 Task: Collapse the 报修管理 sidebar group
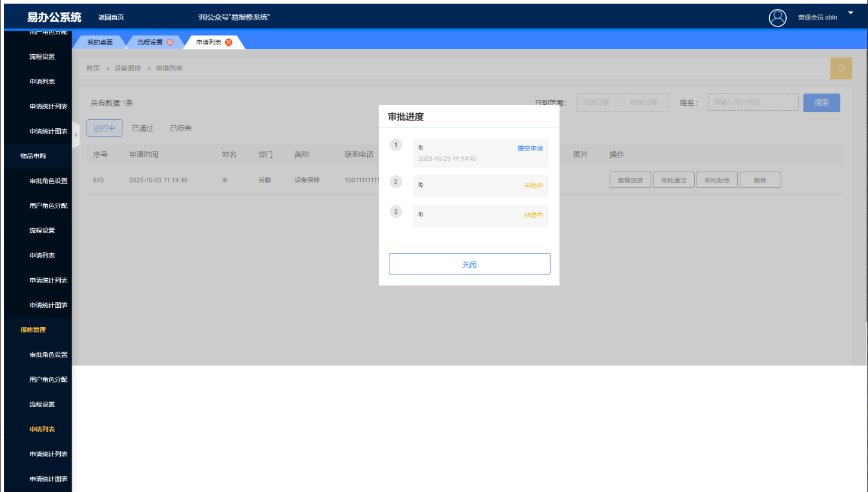tap(33, 330)
